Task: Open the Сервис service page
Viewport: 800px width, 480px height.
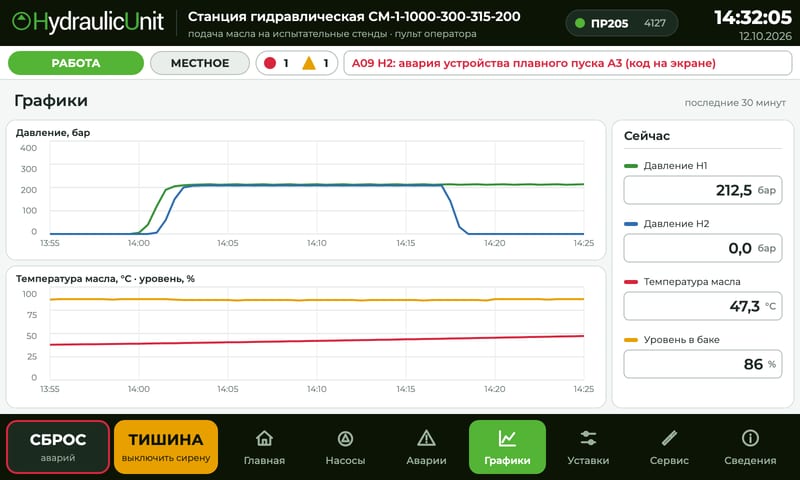Action: [669, 447]
